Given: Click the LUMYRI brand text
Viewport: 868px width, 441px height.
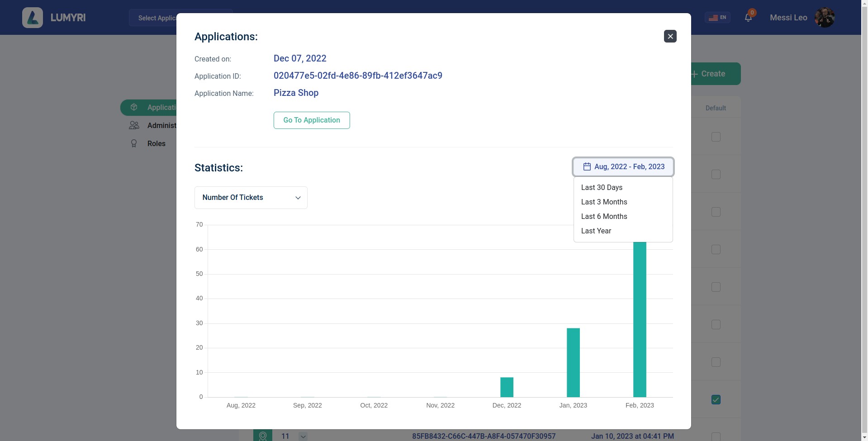Looking at the screenshot, I should coord(68,18).
